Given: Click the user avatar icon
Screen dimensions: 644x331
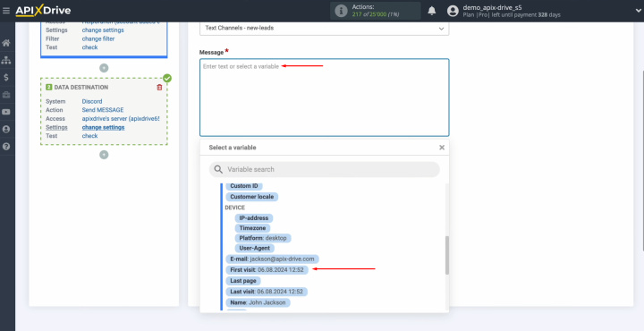Looking at the screenshot, I should click(453, 11).
